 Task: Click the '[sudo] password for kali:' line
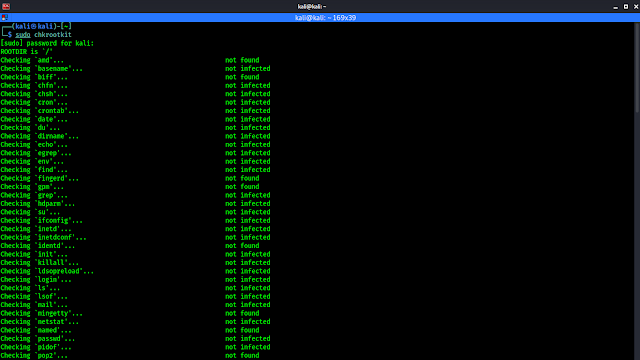[x=47, y=43]
